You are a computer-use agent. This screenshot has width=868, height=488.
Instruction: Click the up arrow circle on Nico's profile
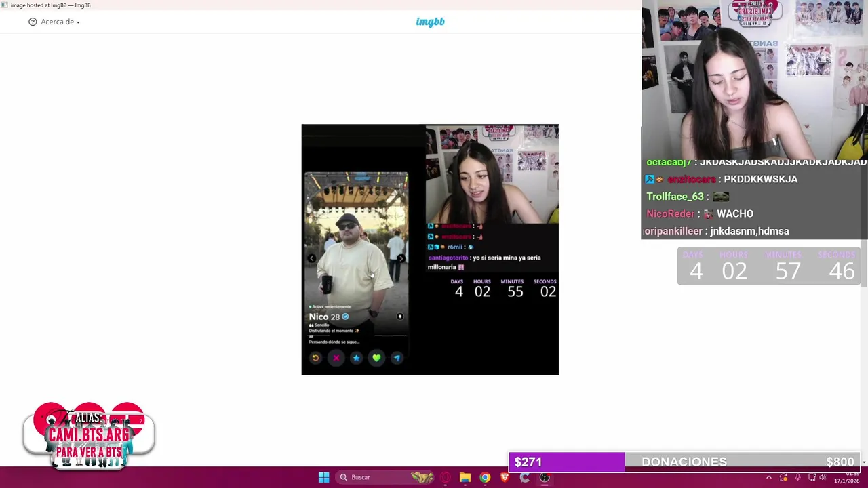(399, 317)
